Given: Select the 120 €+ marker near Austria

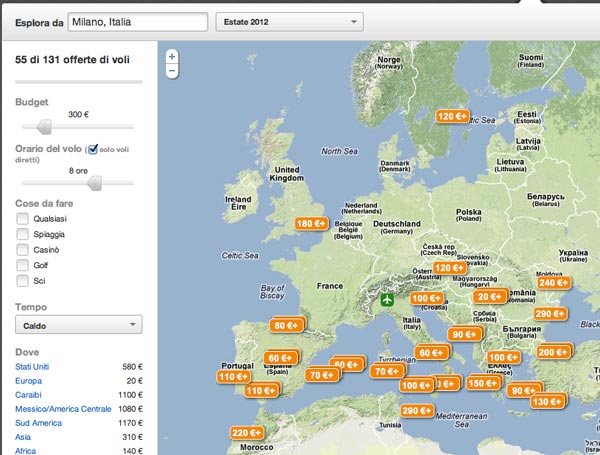Looking at the screenshot, I should click(x=449, y=268).
